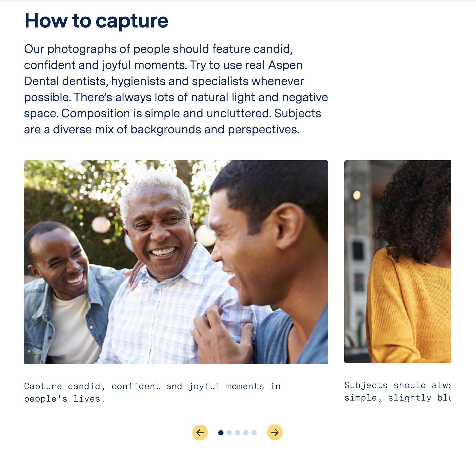Select the first dark carousel dot

point(221,433)
